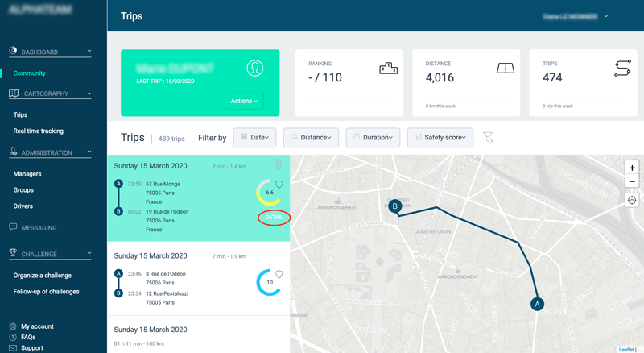Go to Community in sidebar
Image resolution: width=644 pixels, height=353 pixels.
29,73
